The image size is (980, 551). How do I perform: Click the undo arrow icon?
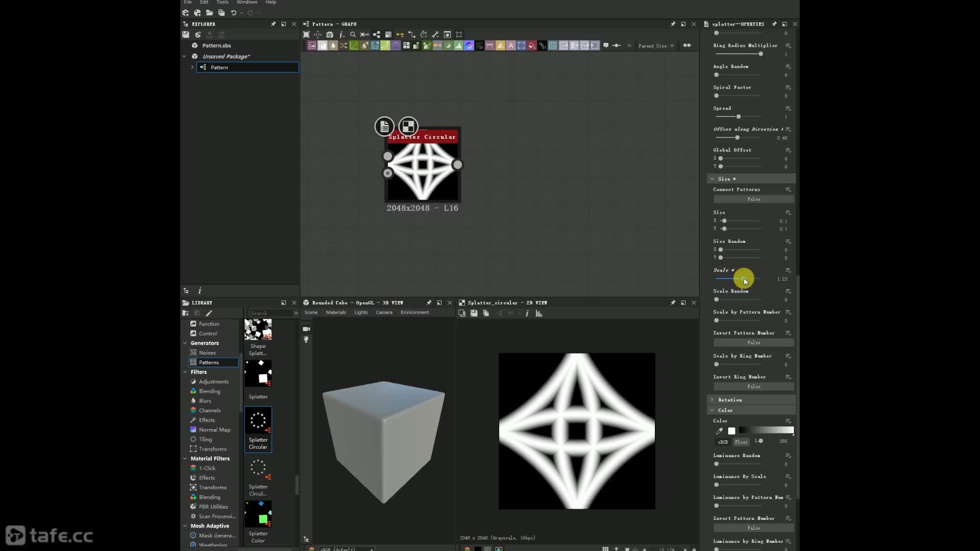tap(234, 13)
